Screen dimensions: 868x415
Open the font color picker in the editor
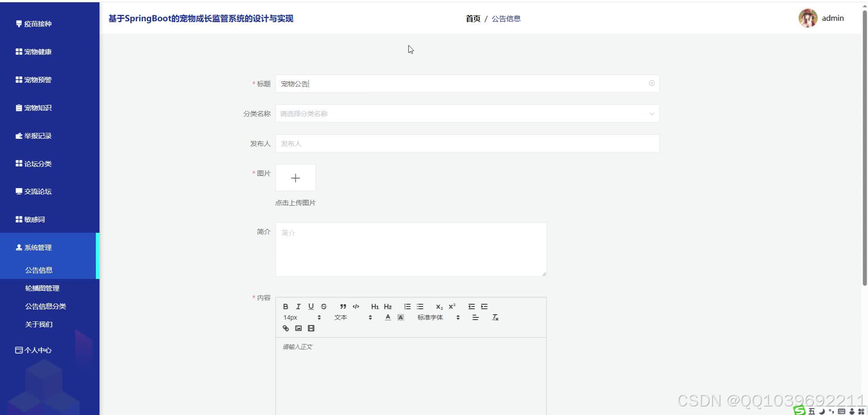[387, 318]
